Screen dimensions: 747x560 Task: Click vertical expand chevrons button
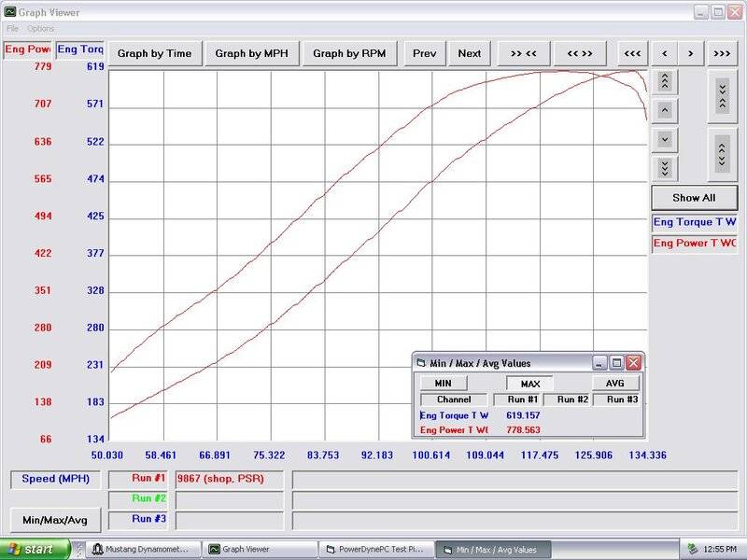[723, 152]
